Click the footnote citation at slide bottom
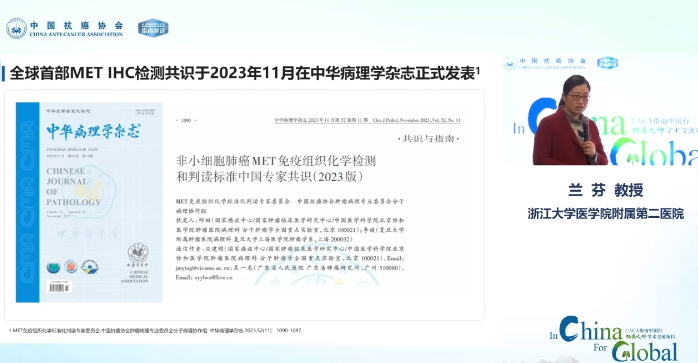Image resolution: width=698 pixels, height=363 pixels. [155, 330]
